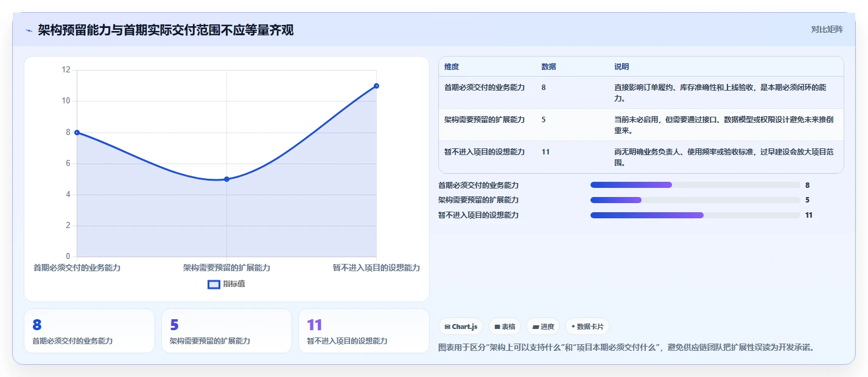Click the title 架构预留能力与首期实际交付范围

point(166,30)
